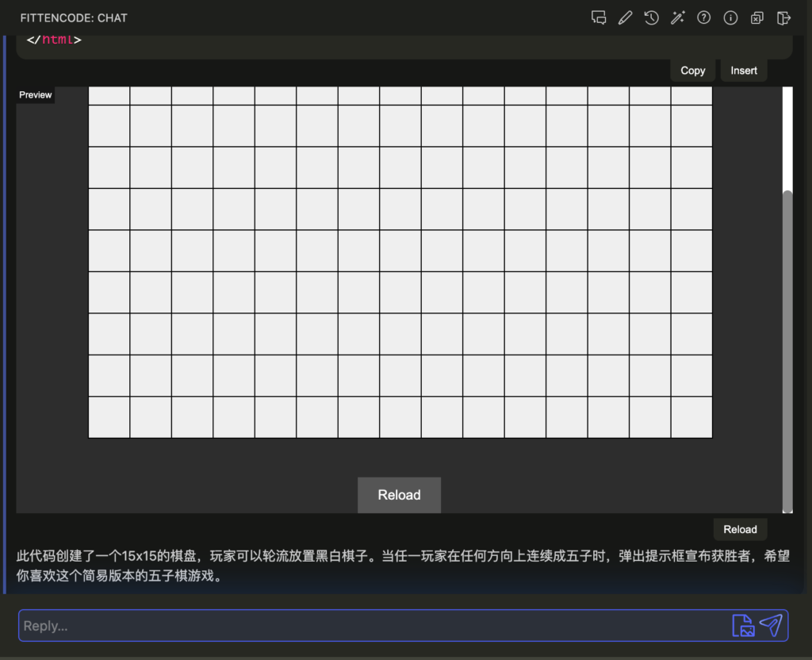Image resolution: width=812 pixels, height=660 pixels.
Task: Send message with paper plane icon
Action: click(x=771, y=625)
